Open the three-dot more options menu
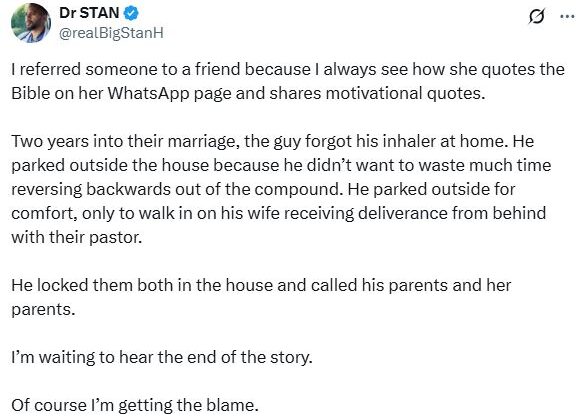This screenshot has height=420, width=585. 567,16
